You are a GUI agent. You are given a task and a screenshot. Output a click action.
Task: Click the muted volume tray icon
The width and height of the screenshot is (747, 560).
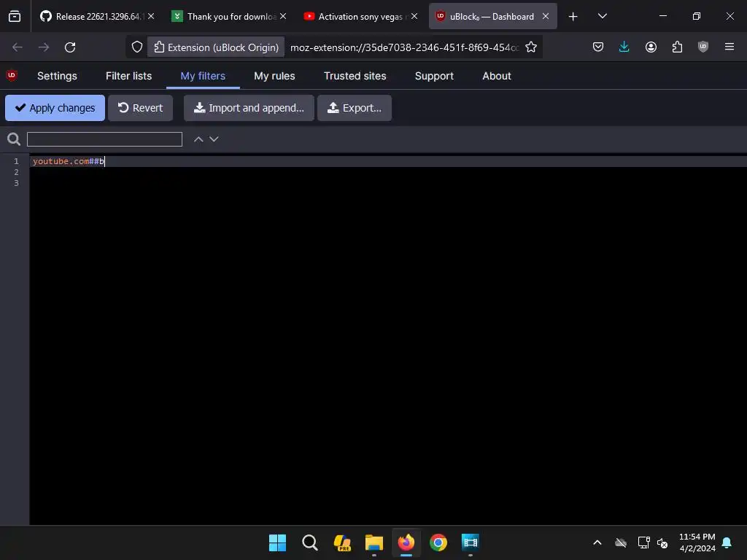662,542
